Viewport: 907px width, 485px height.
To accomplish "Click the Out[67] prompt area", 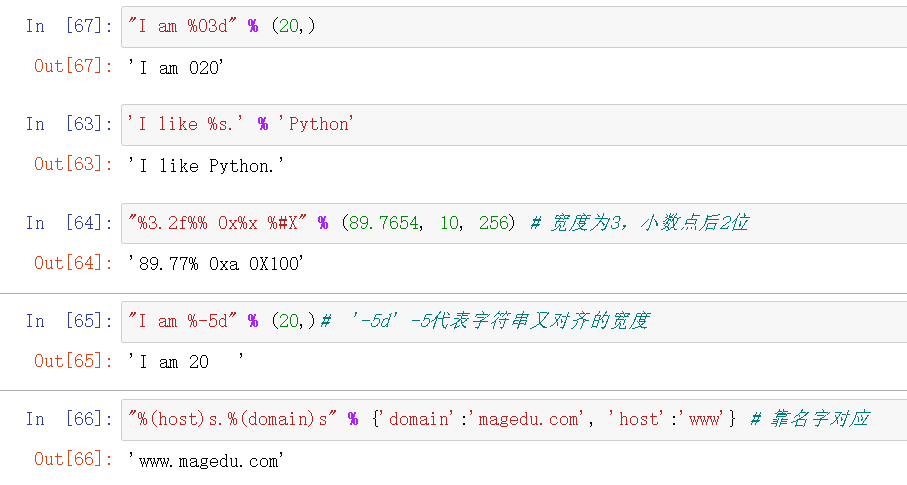I will [x=73, y=67].
